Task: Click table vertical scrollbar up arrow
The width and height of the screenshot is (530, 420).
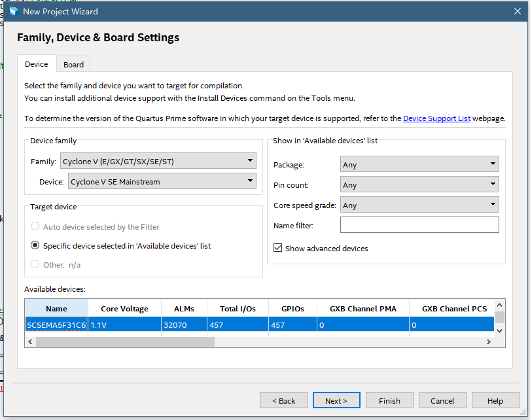Action: (x=500, y=306)
